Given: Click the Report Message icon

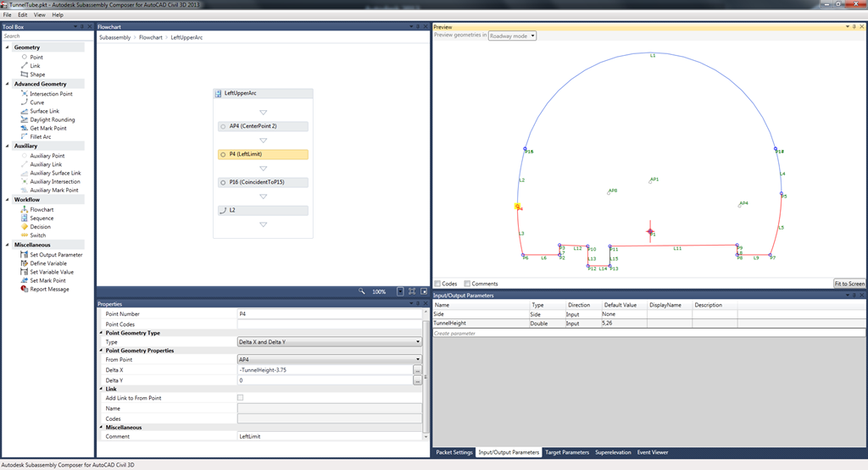Looking at the screenshot, I should click(24, 289).
